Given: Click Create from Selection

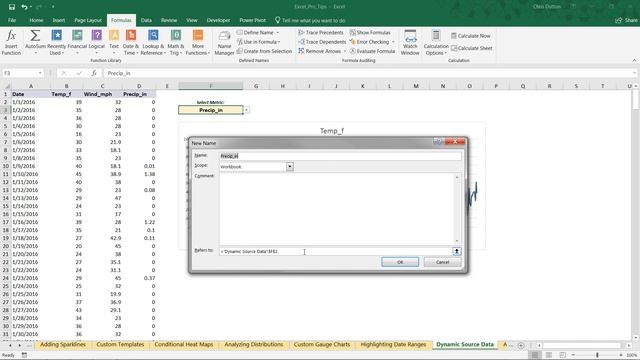Looking at the screenshot, I should tap(264, 51).
